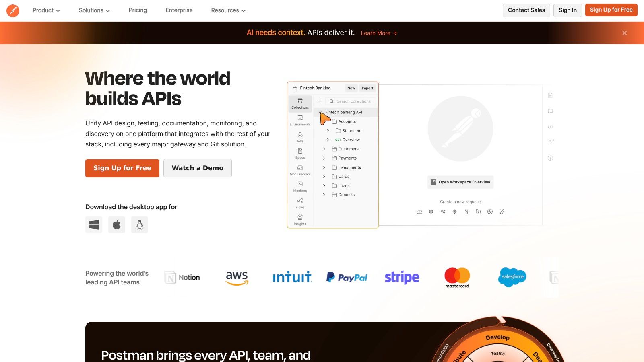Click the AWS logo
This screenshot has width=644, height=362.
[x=237, y=278]
